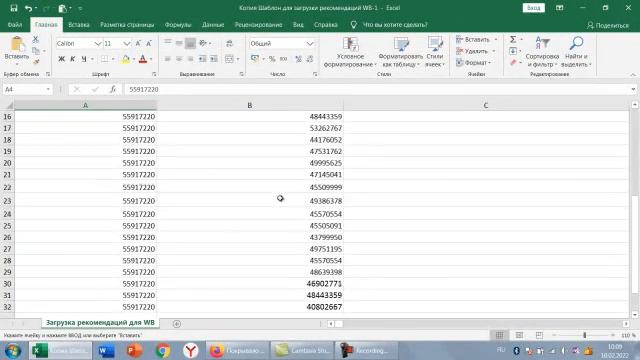Switch to Page Layout view in the status bar
The image size is (640, 360).
519,335
